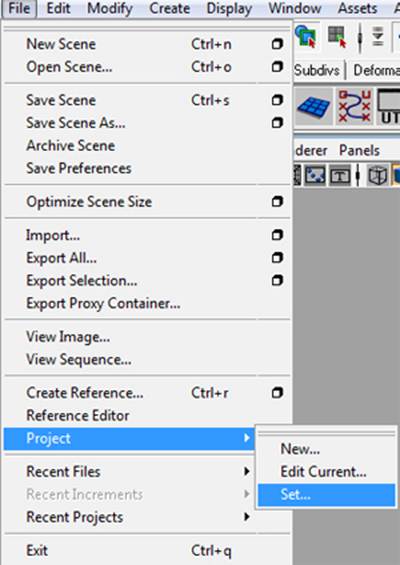Viewport: 400px width, 565px height.
Task: Click the image plane viewport toolbar icon
Action: click(x=315, y=176)
